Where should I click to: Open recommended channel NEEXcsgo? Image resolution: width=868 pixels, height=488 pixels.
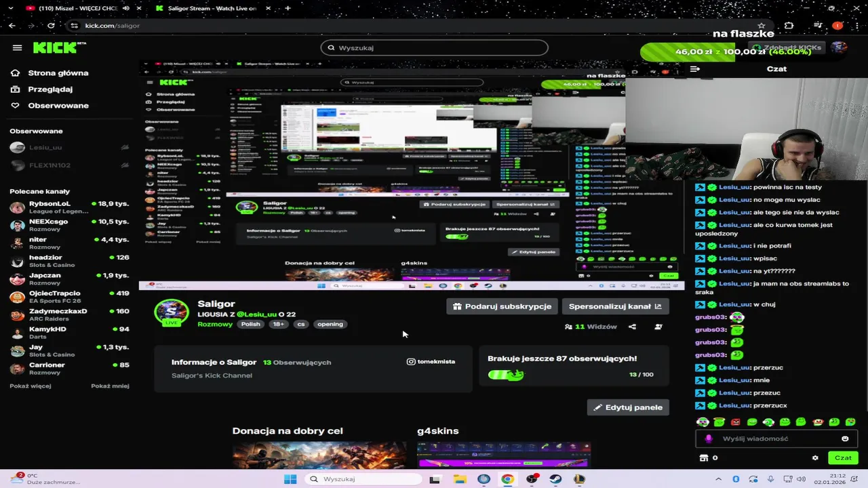[x=69, y=225]
